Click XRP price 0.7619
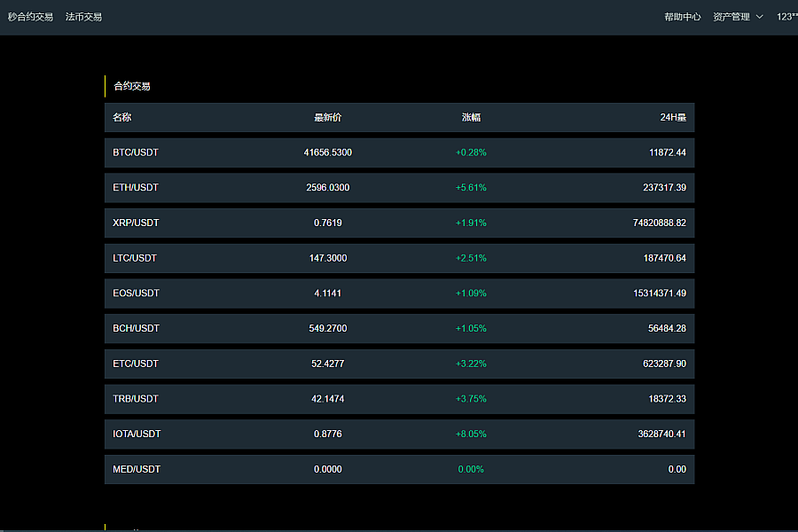 point(328,223)
